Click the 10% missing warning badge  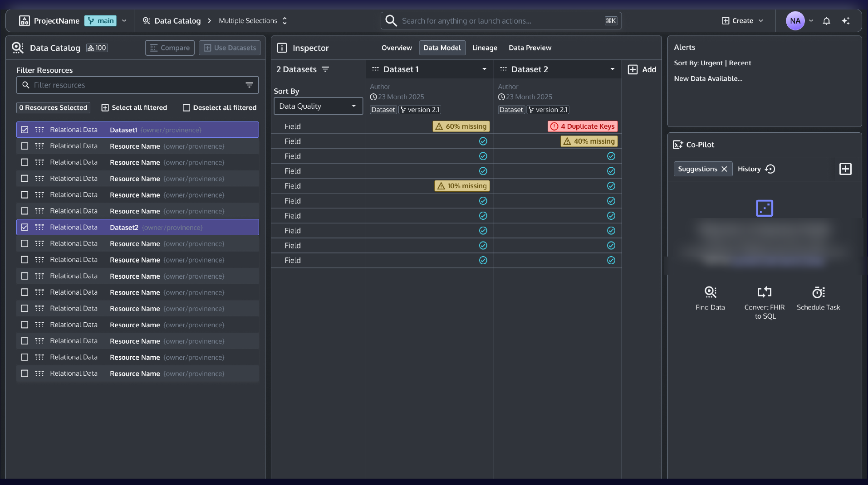(x=462, y=186)
